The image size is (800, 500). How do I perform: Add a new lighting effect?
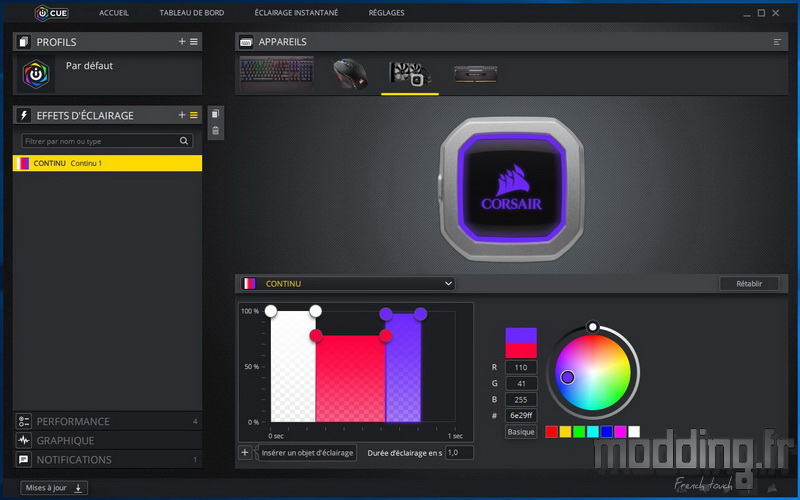coord(182,115)
